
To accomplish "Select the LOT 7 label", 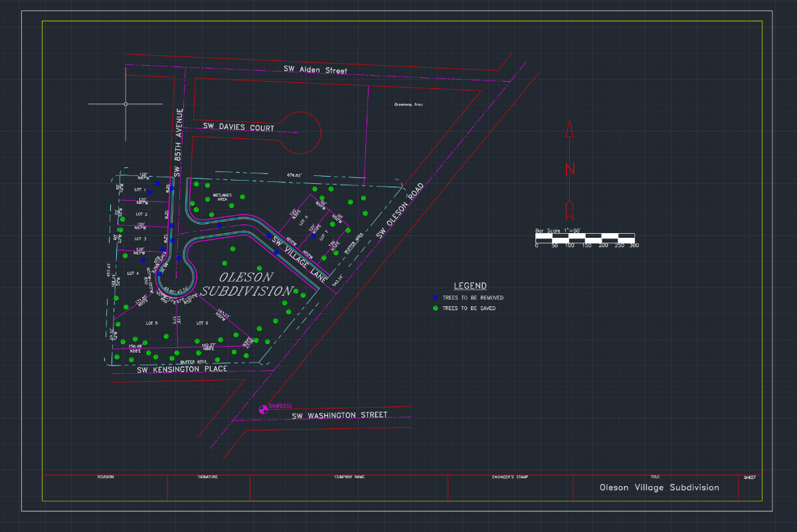I will pos(323,236).
